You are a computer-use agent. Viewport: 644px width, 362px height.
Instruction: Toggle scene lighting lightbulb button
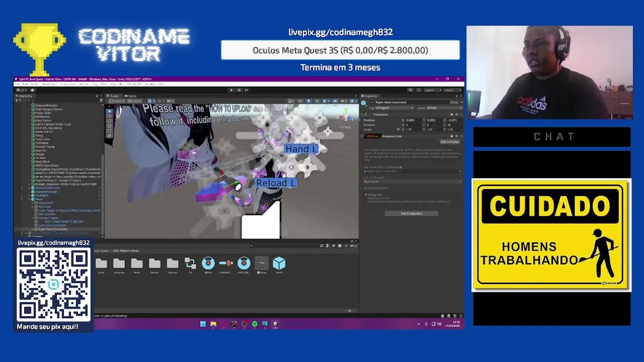[x=308, y=101]
